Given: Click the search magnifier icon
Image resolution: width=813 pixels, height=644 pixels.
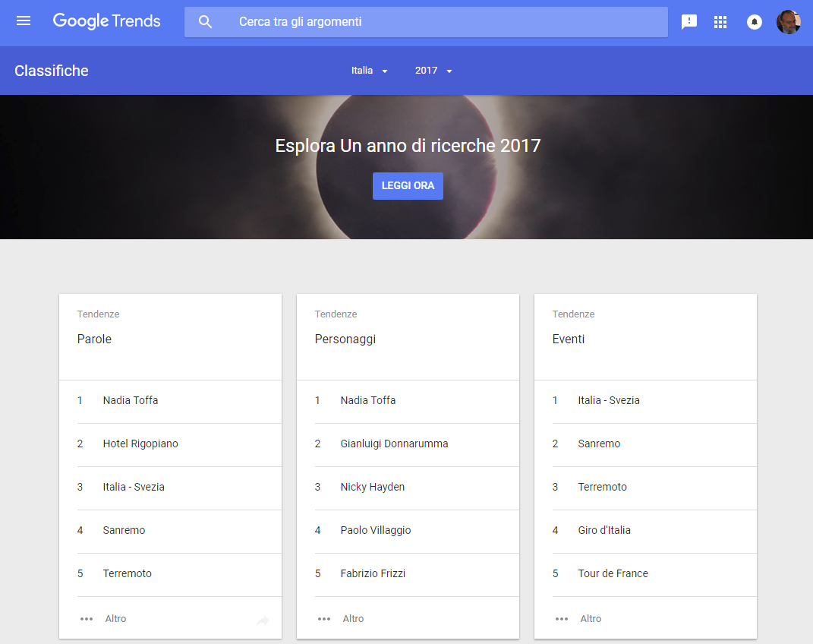Looking at the screenshot, I should 205,22.
